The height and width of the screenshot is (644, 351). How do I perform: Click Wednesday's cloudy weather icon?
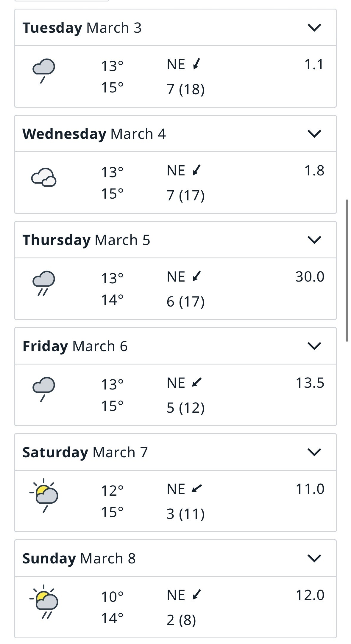tap(44, 177)
